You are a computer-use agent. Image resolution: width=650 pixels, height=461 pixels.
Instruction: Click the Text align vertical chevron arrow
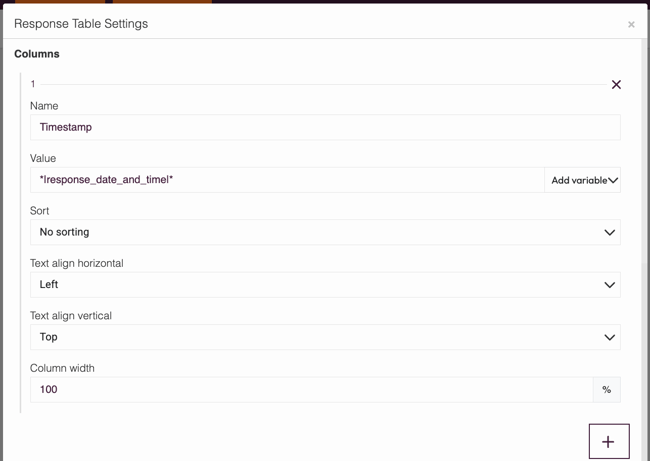pos(609,337)
